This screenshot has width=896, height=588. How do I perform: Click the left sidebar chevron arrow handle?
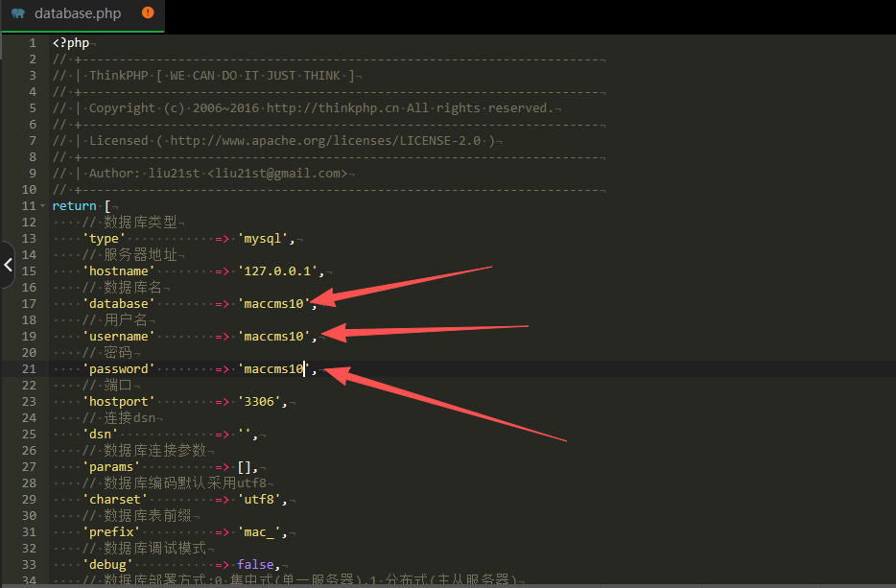pos(8,265)
